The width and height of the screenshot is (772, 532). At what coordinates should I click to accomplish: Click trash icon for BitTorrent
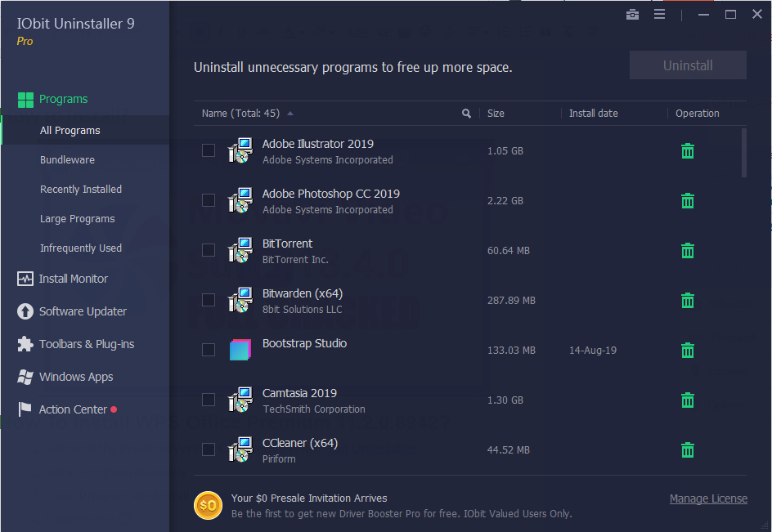click(x=687, y=251)
